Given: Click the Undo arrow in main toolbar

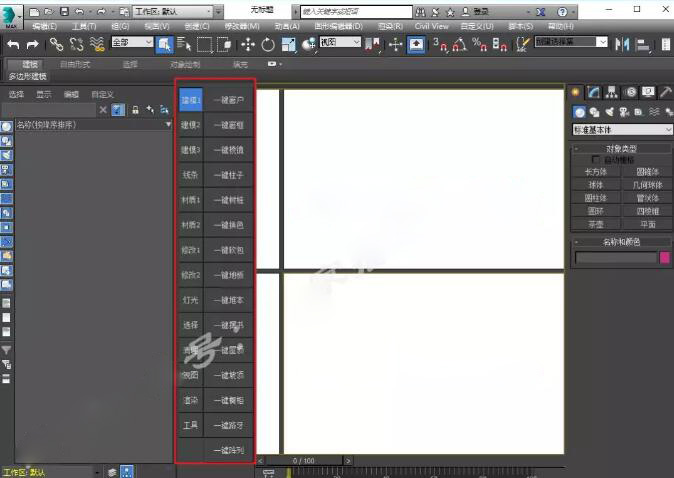Looking at the screenshot, I should click(13, 44).
